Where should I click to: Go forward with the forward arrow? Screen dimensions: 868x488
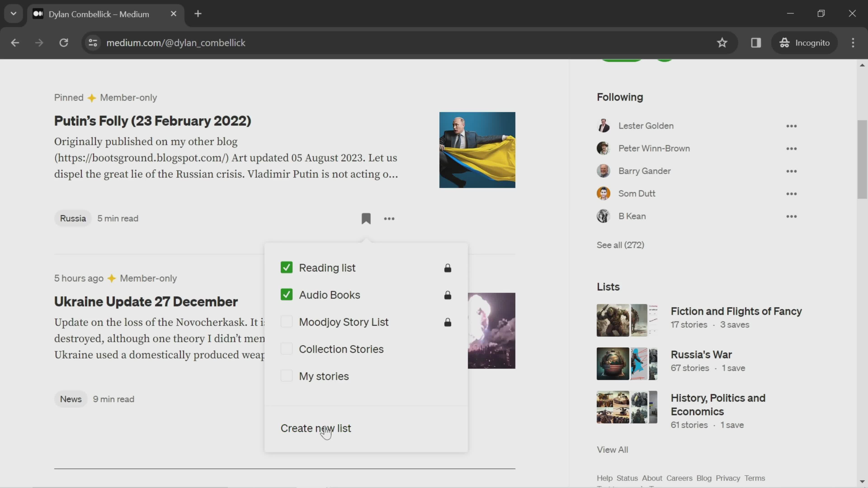(x=39, y=43)
